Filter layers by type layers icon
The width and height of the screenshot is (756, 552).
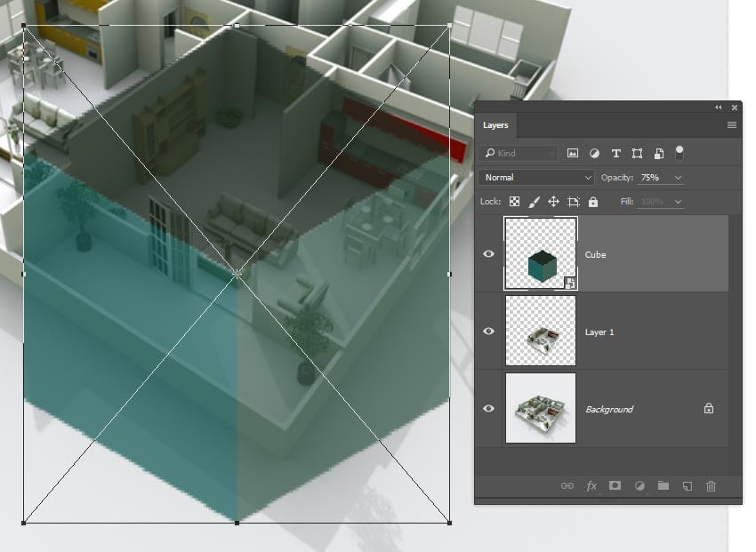615,153
